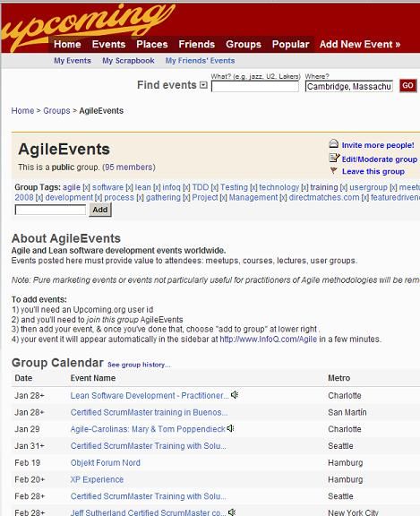Click the Invite more people envelope icon
This screenshot has width=420, height=516.
coord(333,144)
